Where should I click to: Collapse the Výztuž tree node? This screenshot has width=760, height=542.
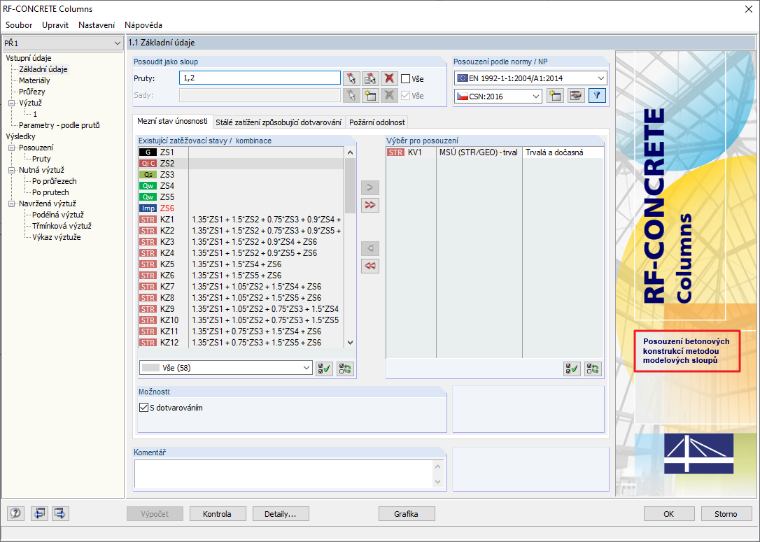12,103
